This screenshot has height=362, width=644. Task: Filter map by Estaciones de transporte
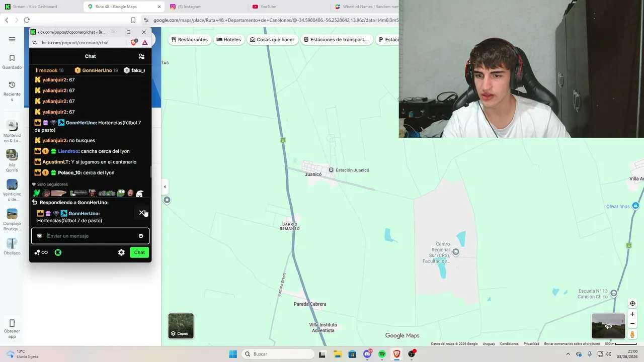coord(336,40)
